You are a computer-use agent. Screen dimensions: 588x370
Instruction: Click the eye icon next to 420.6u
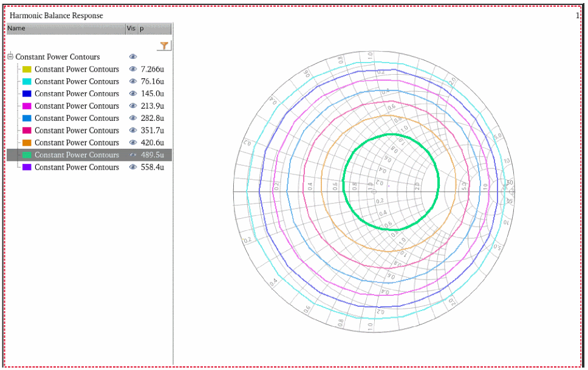pyautogui.click(x=133, y=142)
